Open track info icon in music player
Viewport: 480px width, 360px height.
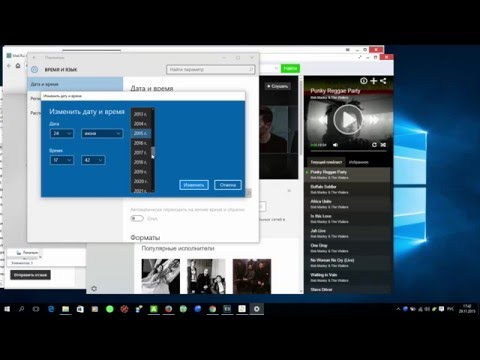[x=364, y=81]
